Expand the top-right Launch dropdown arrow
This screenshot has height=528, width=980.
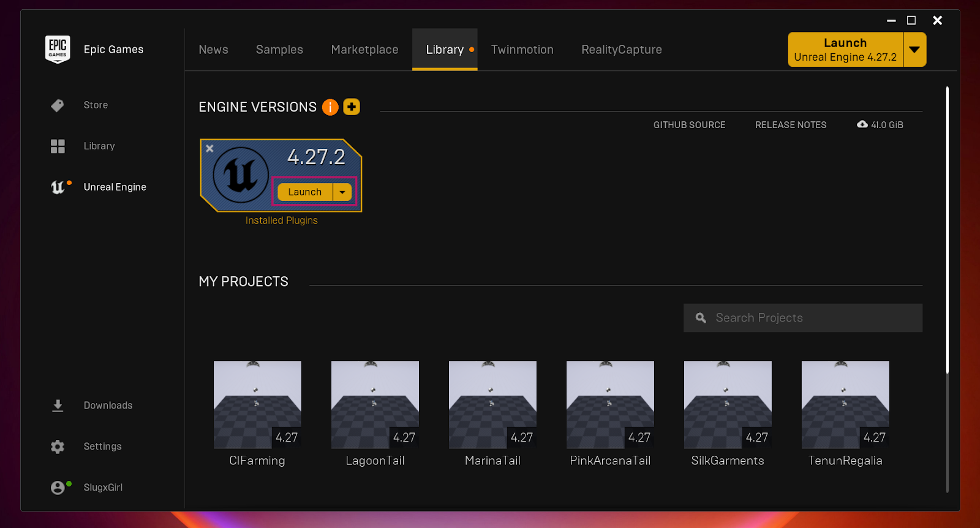click(x=914, y=50)
